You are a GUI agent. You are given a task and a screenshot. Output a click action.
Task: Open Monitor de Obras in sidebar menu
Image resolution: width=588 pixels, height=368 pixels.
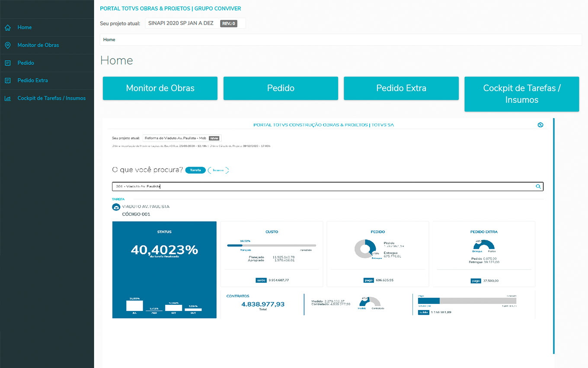tap(38, 45)
